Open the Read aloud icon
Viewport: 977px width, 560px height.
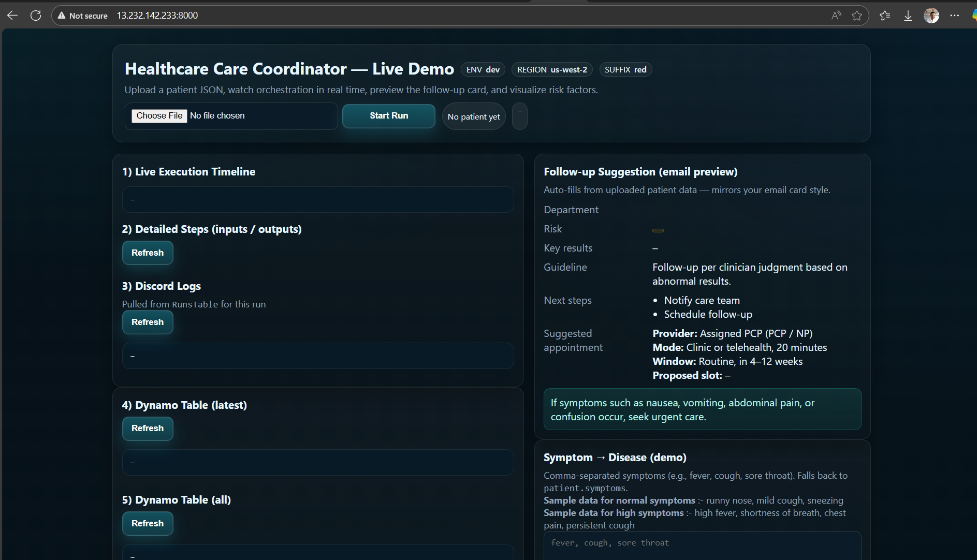836,16
